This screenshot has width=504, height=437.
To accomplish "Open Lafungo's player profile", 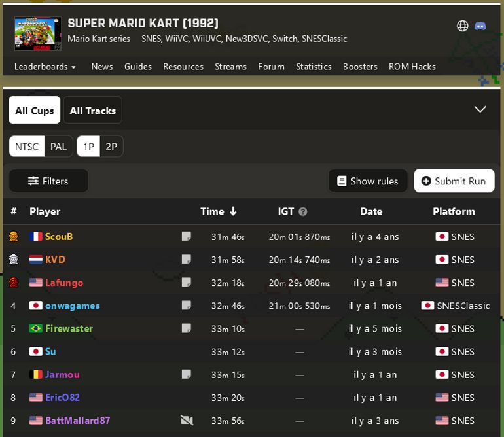I will click(x=64, y=283).
